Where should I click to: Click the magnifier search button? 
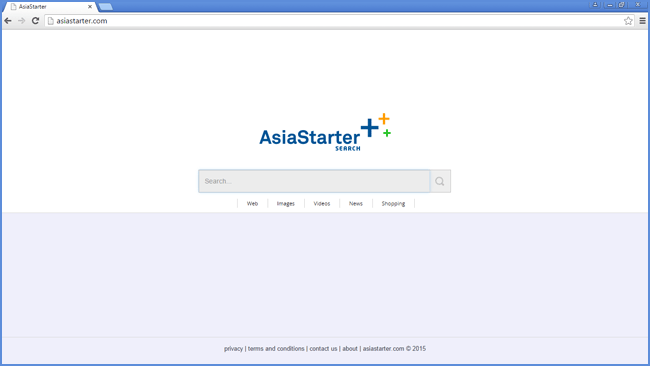point(440,181)
